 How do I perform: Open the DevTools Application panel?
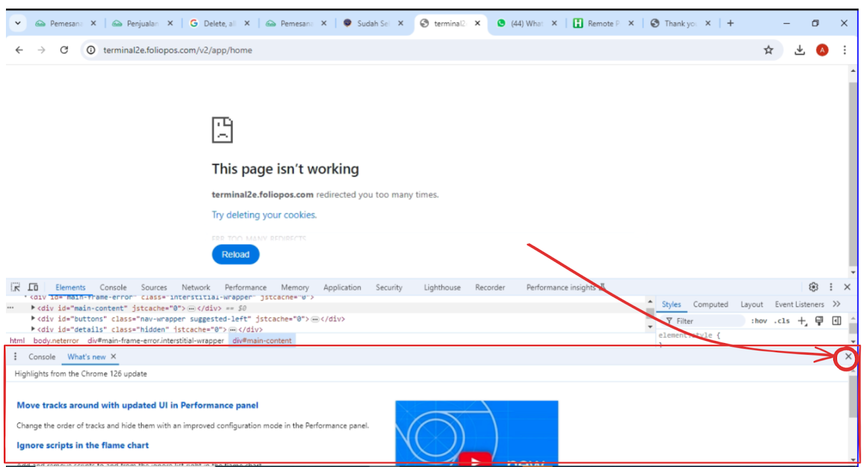coord(342,287)
